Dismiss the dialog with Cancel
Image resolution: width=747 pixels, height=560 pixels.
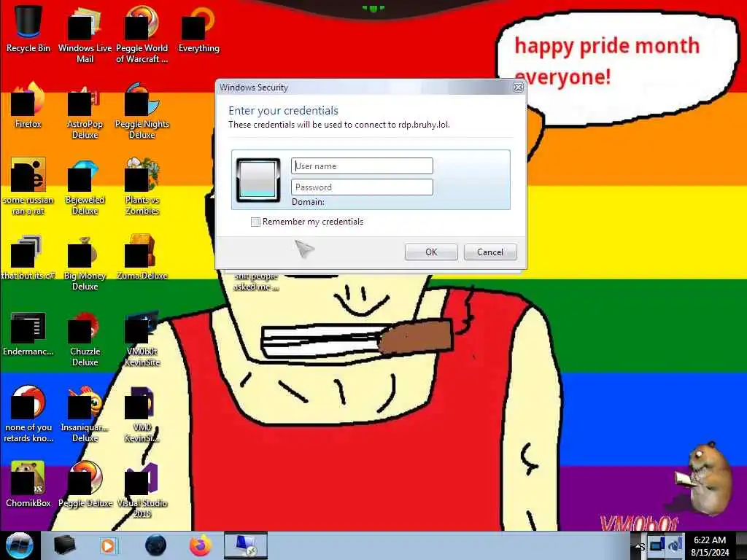click(490, 252)
